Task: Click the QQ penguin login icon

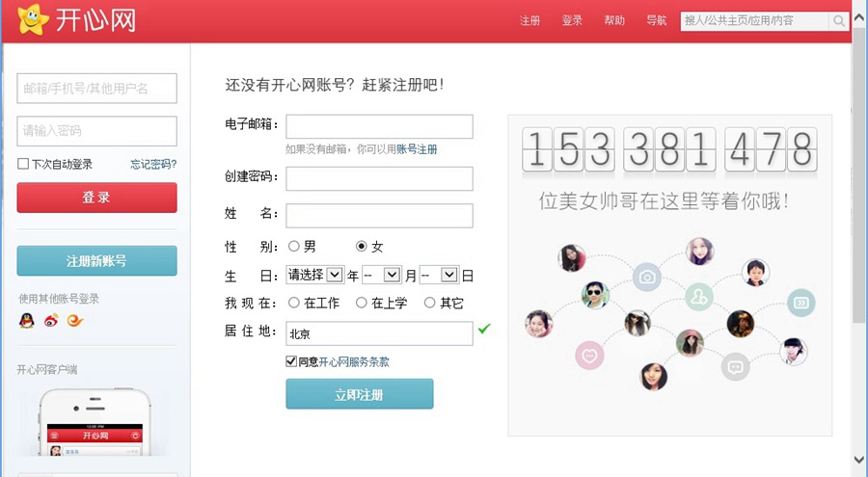Action: coord(27,320)
